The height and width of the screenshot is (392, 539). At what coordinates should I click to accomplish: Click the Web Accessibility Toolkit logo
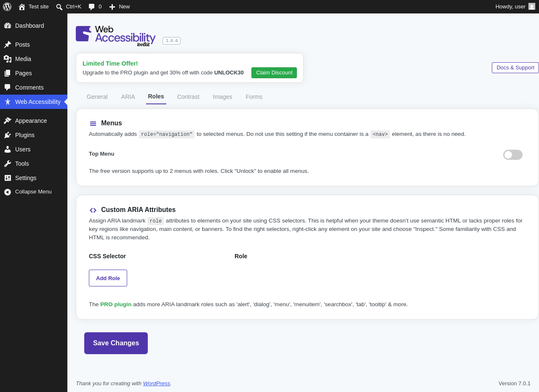(116, 36)
